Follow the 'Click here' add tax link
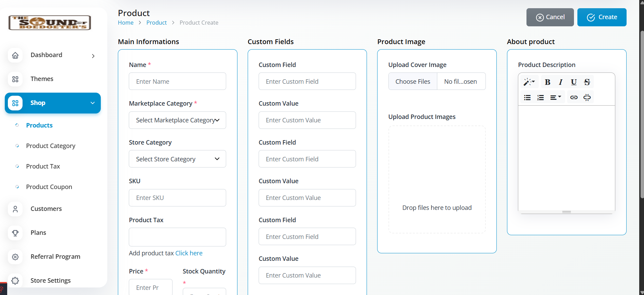The width and height of the screenshot is (644, 295). point(189,253)
